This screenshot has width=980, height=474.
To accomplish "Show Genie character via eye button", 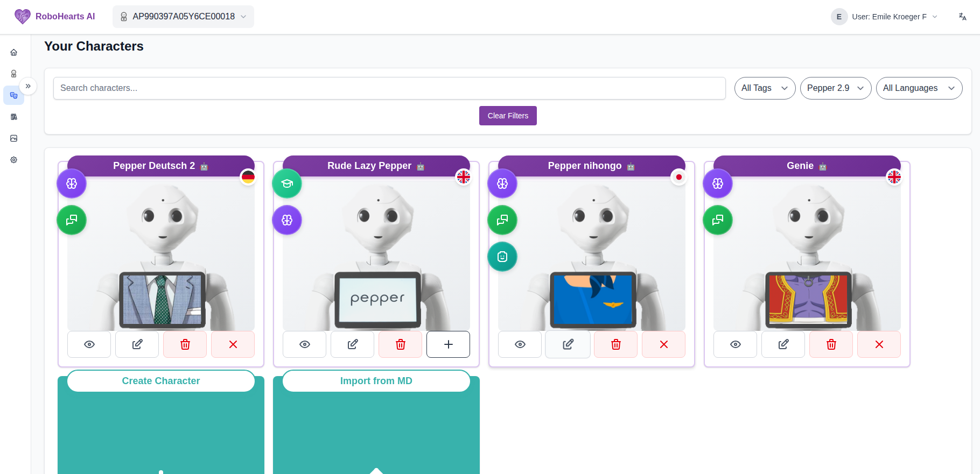I will coord(735,344).
